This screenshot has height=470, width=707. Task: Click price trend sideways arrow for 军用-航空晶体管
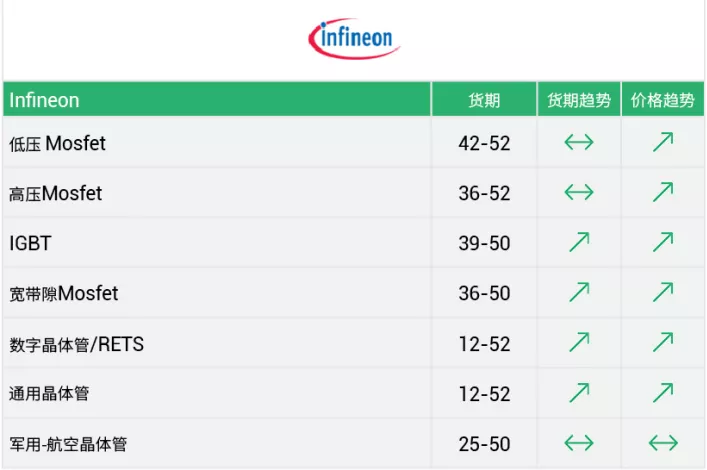coord(663,442)
